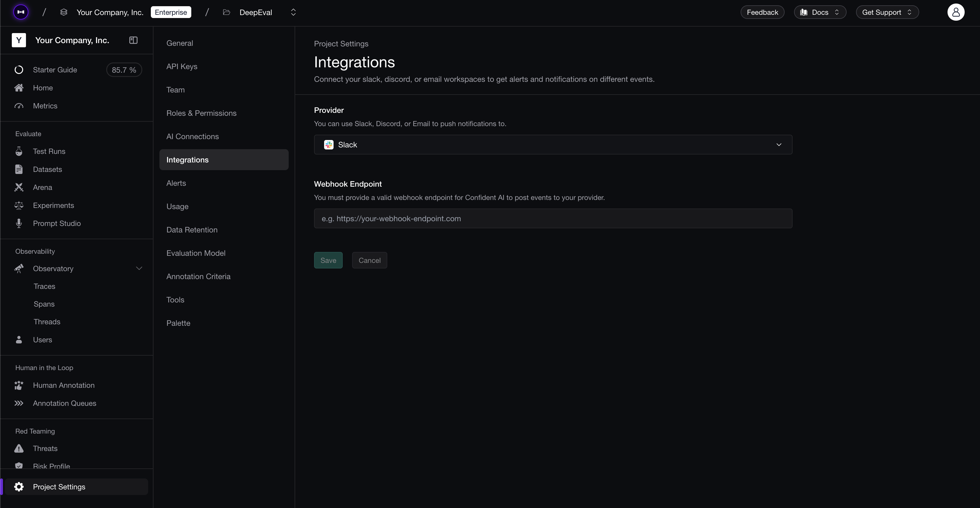Collapse the Observatory section chevron
The image size is (980, 508).
coord(139,269)
